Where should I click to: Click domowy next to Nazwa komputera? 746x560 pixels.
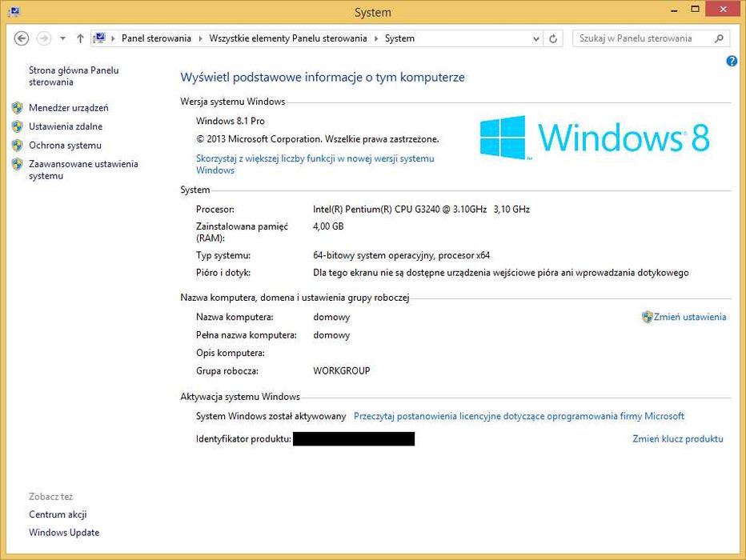(x=331, y=317)
